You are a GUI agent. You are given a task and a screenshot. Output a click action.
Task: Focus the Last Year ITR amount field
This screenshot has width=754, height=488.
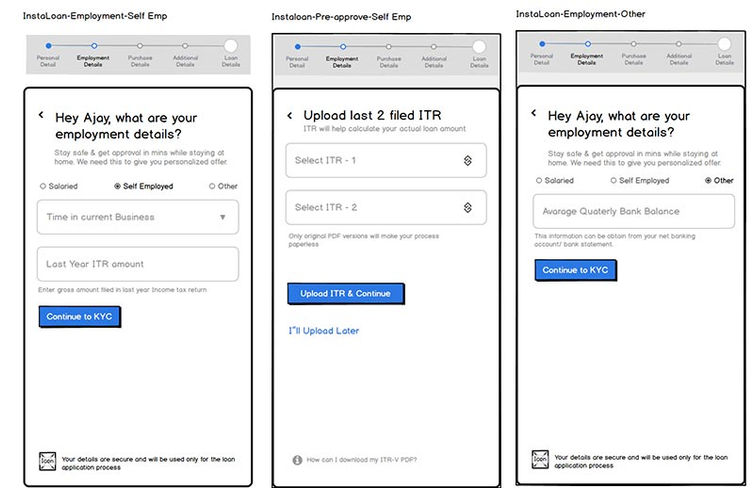[x=138, y=264]
